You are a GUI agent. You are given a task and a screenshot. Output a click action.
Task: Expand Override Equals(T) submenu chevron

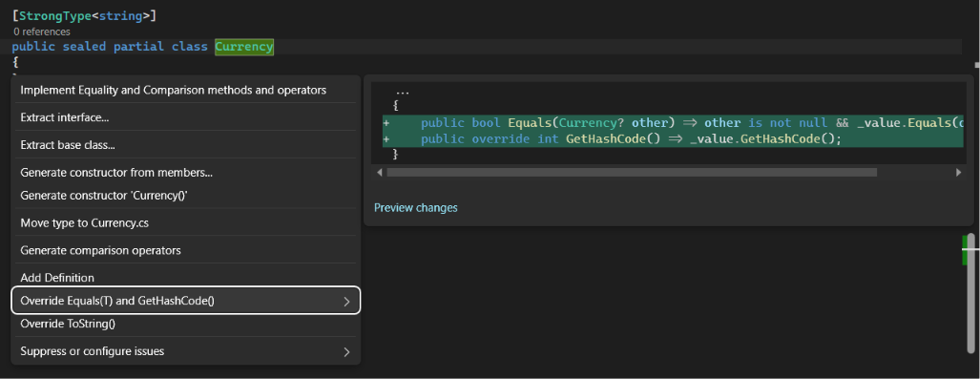pos(347,302)
